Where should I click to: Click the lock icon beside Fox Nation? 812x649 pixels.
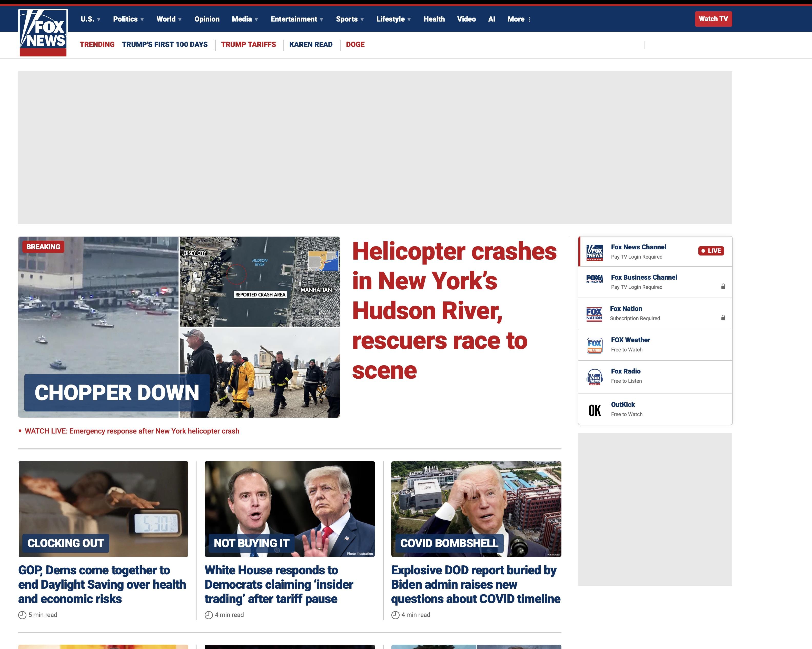point(723,318)
